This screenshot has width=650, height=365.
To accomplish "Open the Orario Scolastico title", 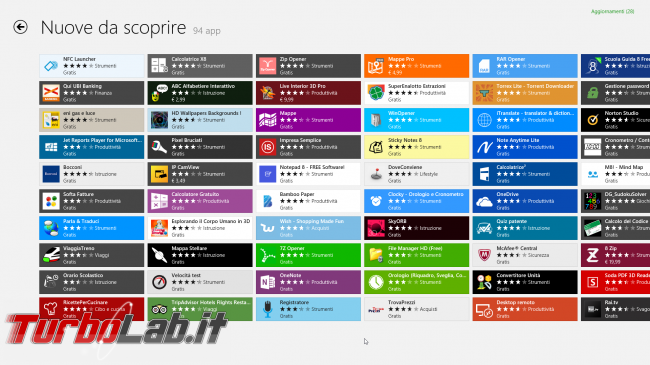I will click(x=83, y=275).
